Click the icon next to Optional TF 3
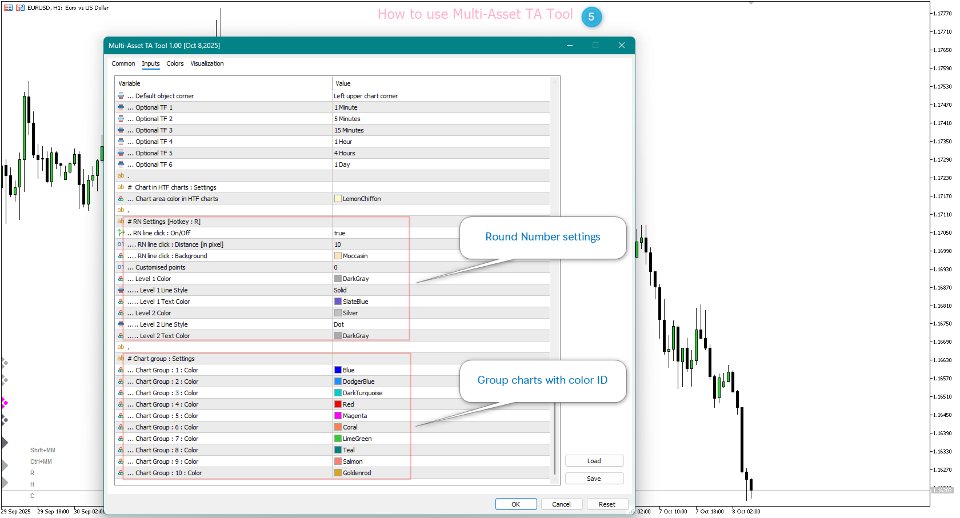The height and width of the screenshot is (518, 960). [x=121, y=130]
